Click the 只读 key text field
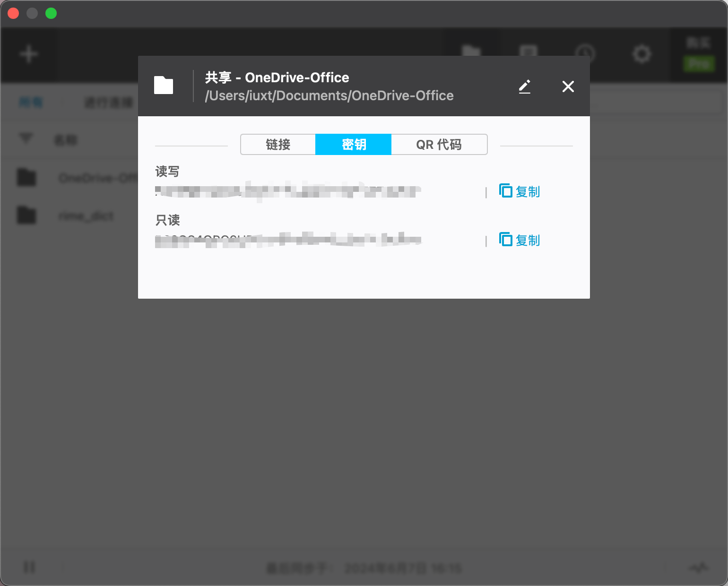The width and height of the screenshot is (728, 586). tap(288, 240)
